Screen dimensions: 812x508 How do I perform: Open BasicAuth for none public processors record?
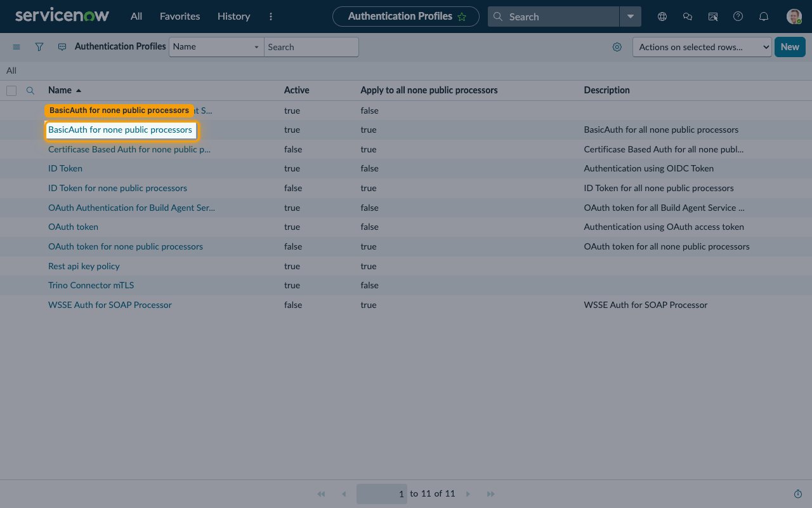click(120, 130)
